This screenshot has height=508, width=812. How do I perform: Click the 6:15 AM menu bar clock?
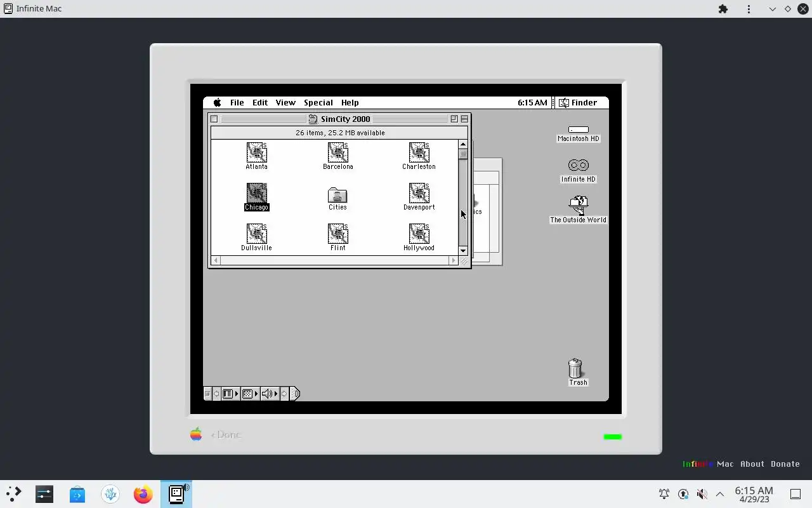pos(532,102)
